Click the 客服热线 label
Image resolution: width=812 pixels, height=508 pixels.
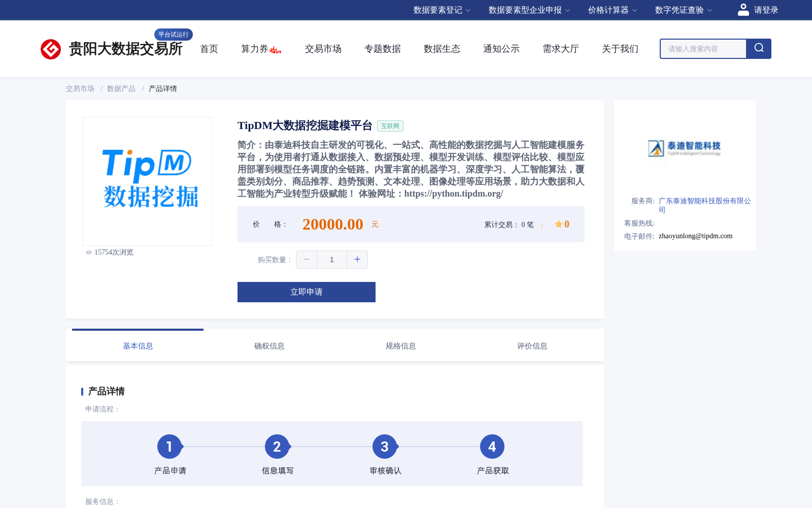tap(639, 223)
